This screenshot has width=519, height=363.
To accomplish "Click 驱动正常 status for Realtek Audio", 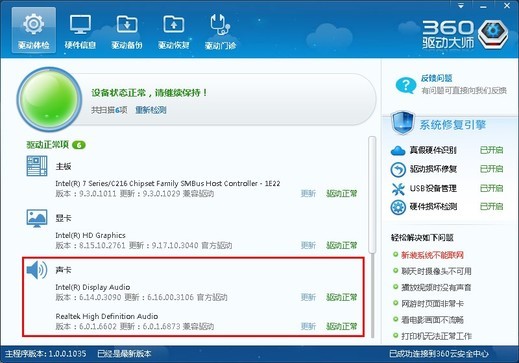I will tap(342, 326).
